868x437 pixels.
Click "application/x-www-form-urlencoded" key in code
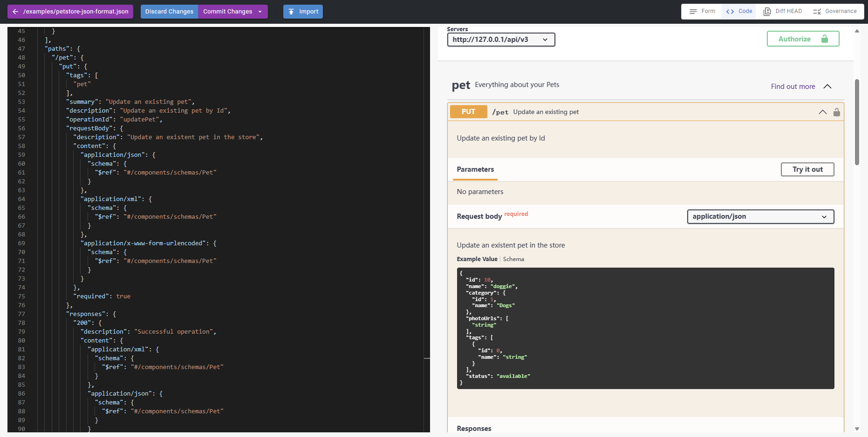[x=143, y=243]
